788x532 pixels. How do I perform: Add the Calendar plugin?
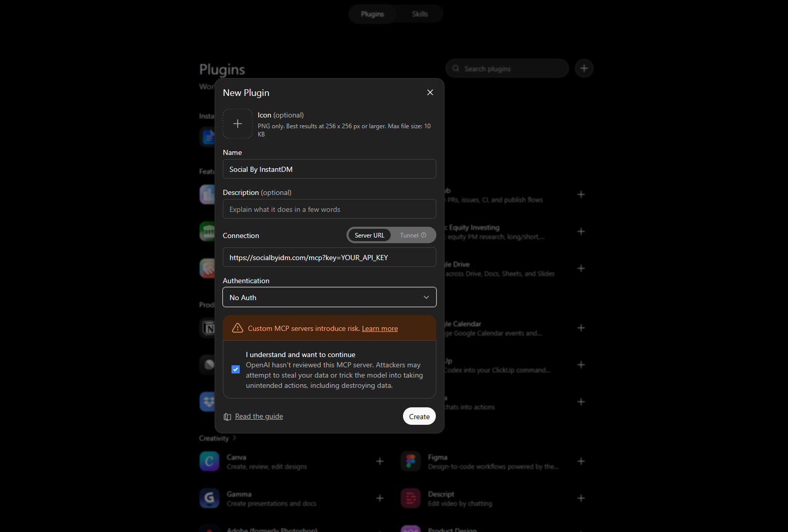(581, 328)
